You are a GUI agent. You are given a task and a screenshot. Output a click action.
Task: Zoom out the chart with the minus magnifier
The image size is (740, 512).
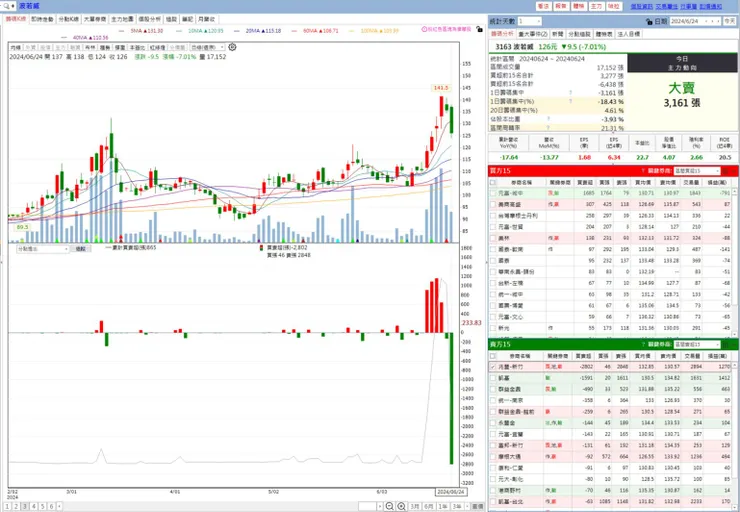pyautogui.click(x=389, y=506)
